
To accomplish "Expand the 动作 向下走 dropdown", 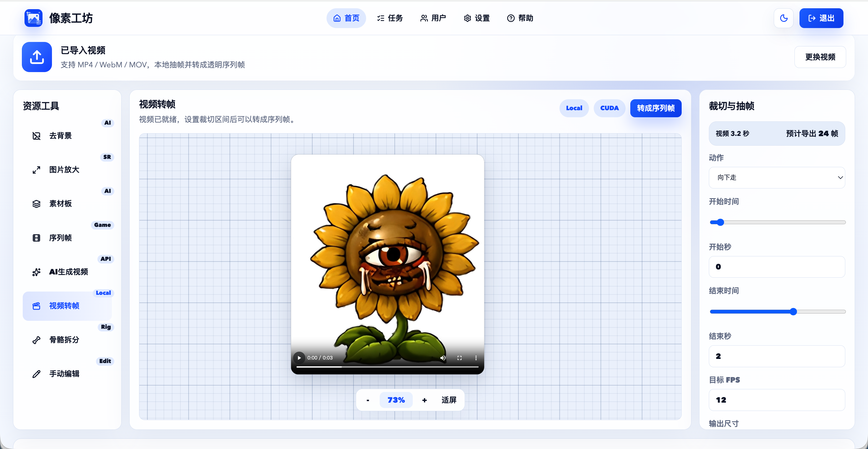I will [777, 178].
